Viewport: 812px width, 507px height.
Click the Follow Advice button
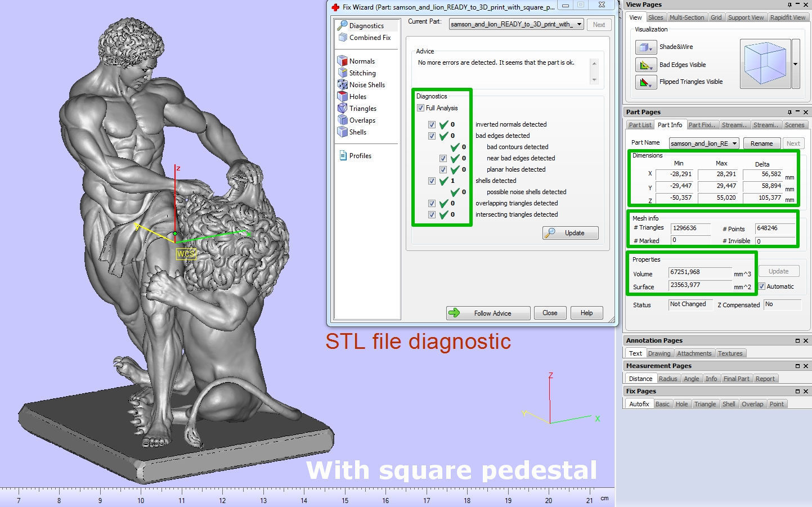pyautogui.click(x=488, y=313)
